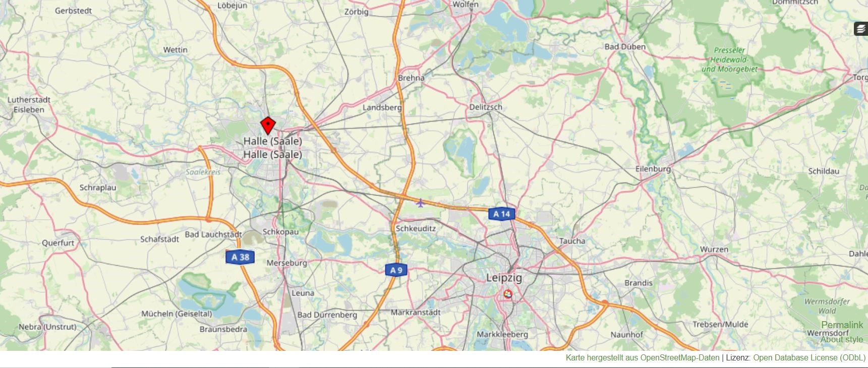The image size is (868, 368).
Task: Open the About style link
Action: click(842, 339)
